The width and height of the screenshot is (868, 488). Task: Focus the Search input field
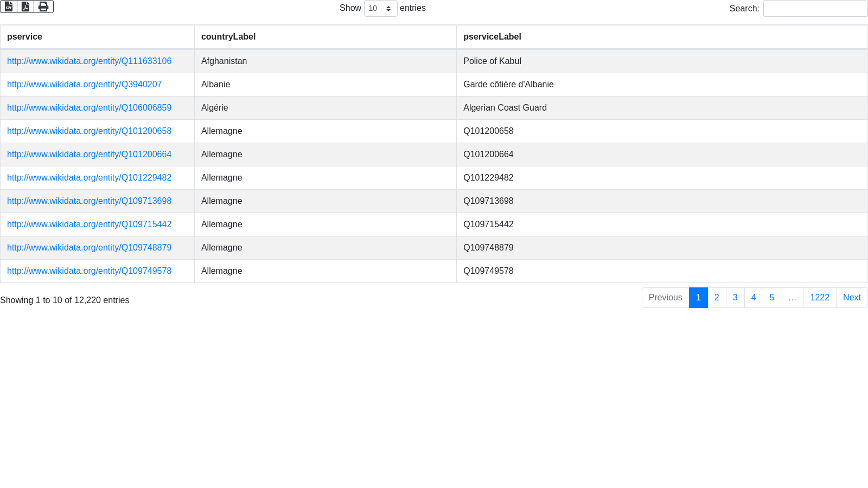coord(815,9)
